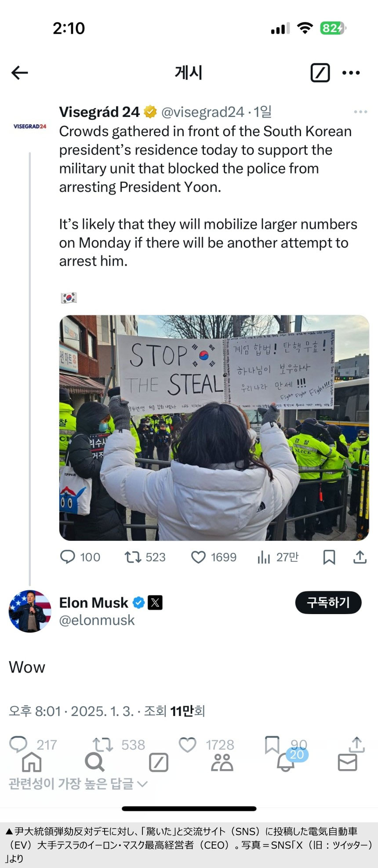Viewport: 378px width, 868px height.
Task: Open the @visegrad24 profile handle
Action: (x=202, y=112)
